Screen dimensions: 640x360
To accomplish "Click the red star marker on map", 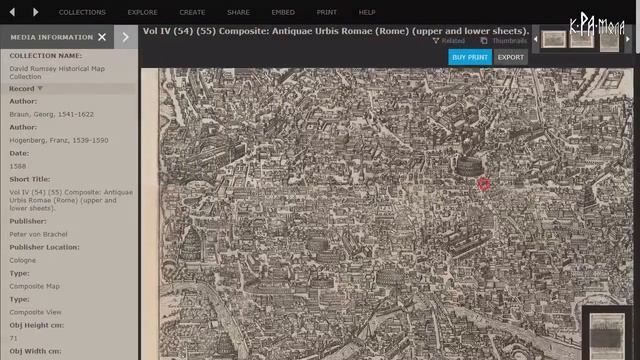I will point(484,184).
